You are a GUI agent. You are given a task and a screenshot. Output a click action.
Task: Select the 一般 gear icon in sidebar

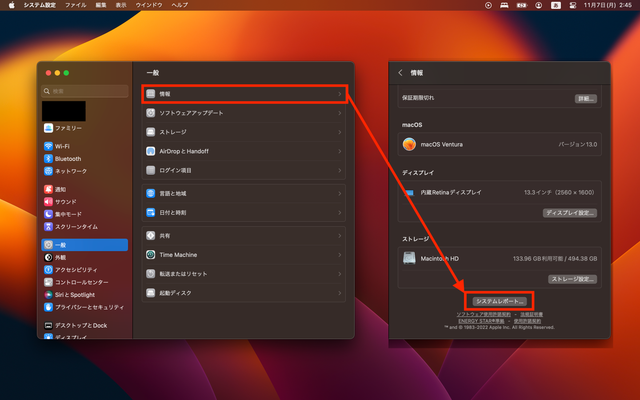click(x=48, y=245)
